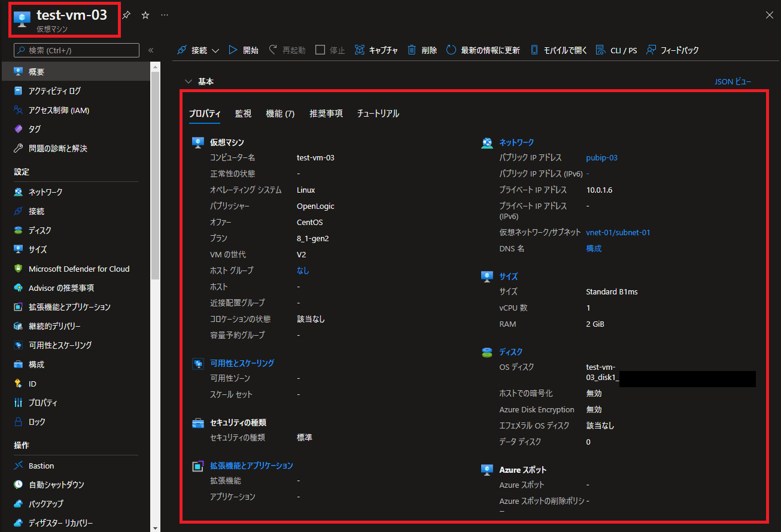Open 可用性とスケーリング section heading link

point(242,363)
